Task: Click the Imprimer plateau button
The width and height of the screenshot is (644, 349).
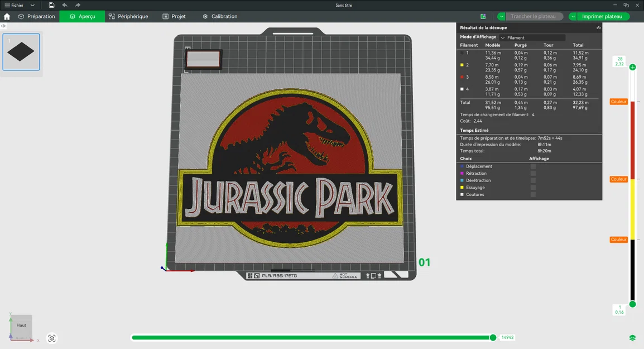Action: click(x=603, y=16)
